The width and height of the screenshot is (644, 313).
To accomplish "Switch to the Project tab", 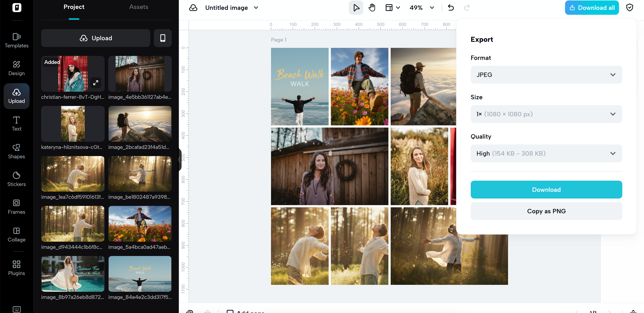I will click(x=74, y=7).
